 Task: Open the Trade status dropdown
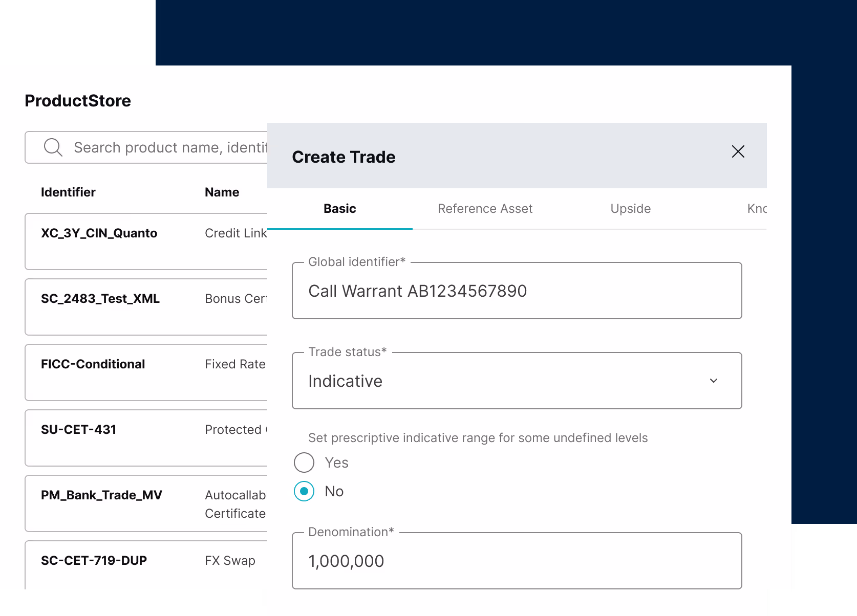[x=517, y=381]
